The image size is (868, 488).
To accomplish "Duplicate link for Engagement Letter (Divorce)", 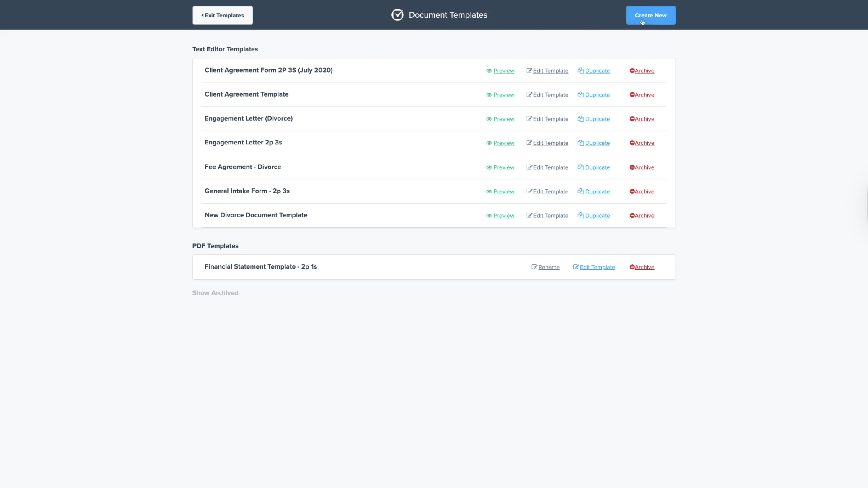I will point(598,119).
